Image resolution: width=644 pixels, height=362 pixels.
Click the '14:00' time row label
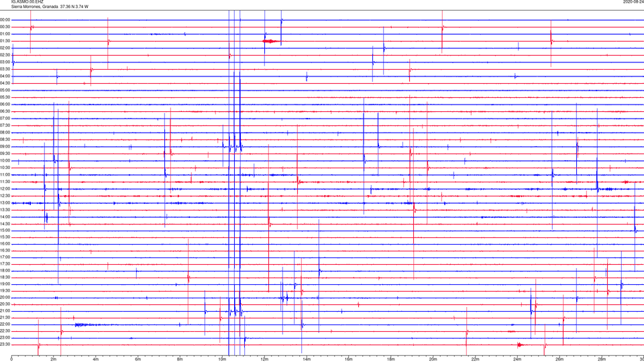point(5,217)
